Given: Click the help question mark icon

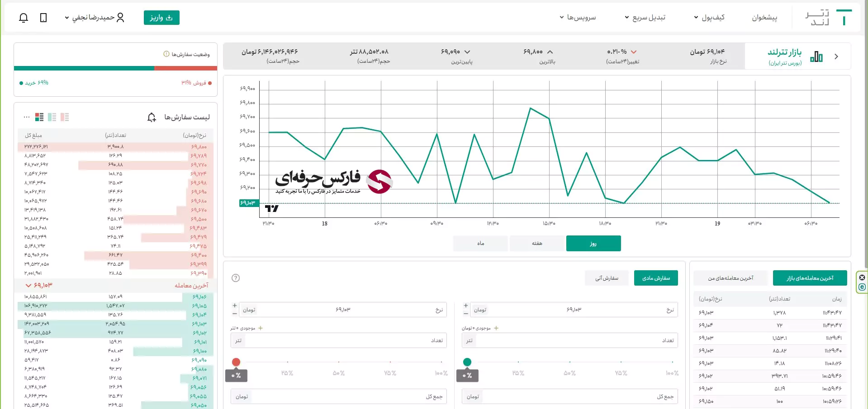Looking at the screenshot, I should pyautogui.click(x=236, y=278).
